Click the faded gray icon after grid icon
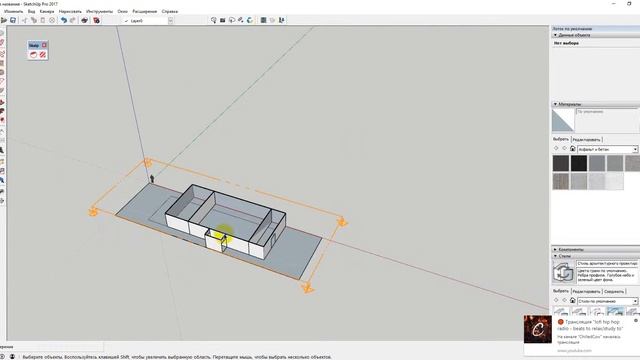The image size is (640, 360). click(273, 20)
